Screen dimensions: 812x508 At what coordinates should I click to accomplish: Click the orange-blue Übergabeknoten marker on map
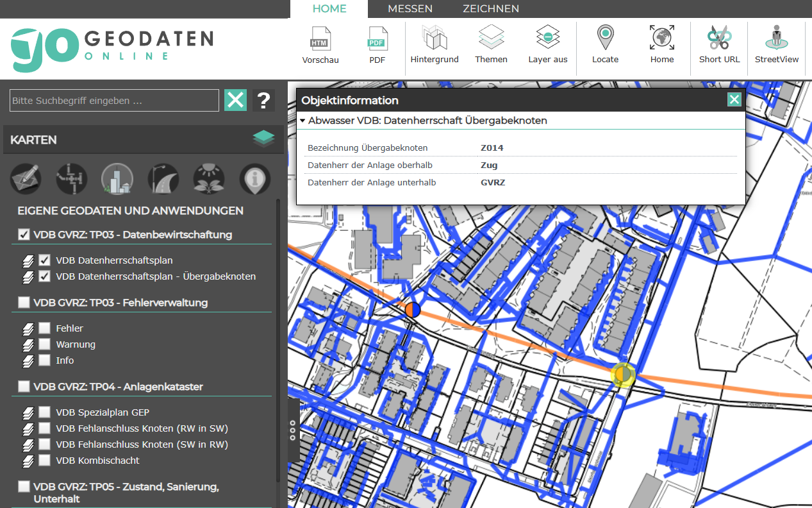[x=413, y=310]
